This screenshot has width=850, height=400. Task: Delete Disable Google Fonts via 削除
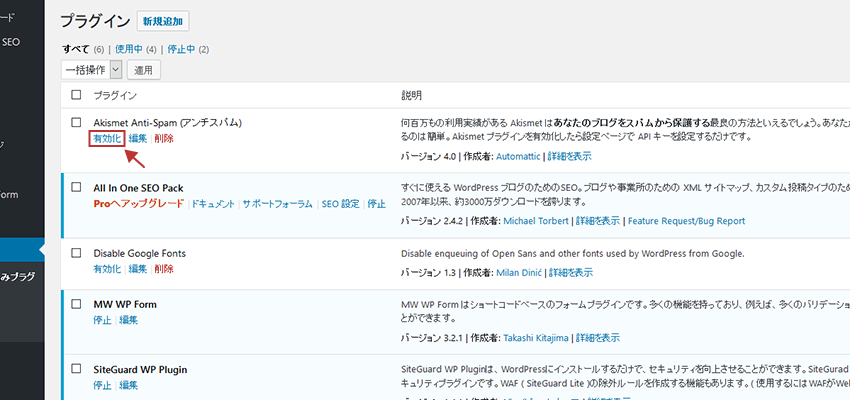[164, 269]
